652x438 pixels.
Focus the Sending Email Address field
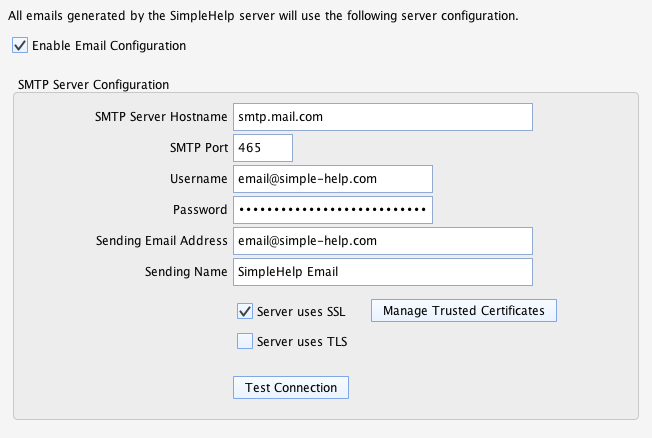tap(383, 241)
